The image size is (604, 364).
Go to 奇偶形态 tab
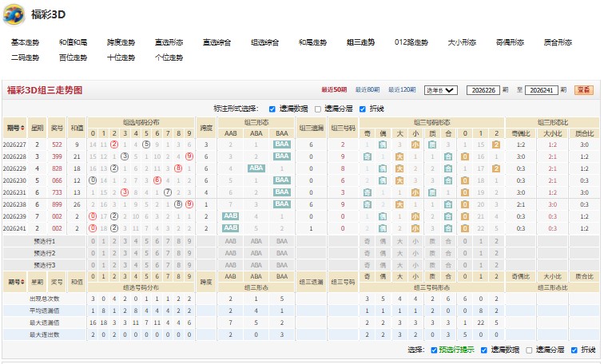click(510, 42)
